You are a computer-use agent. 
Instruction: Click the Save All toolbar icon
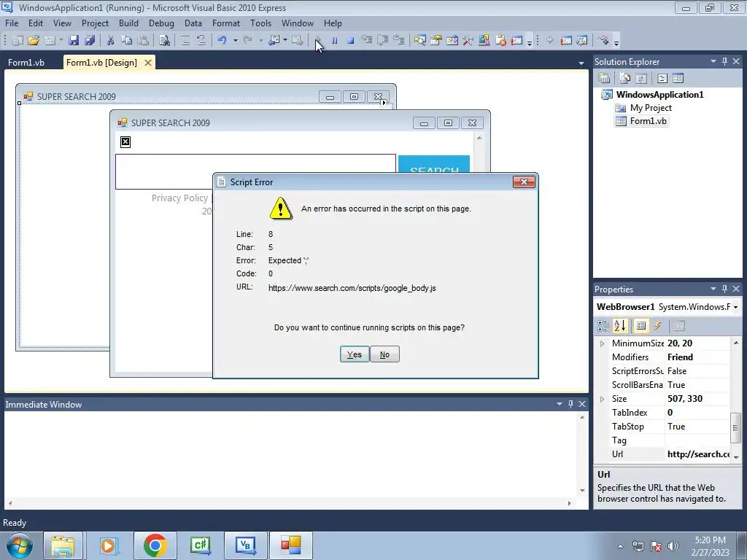coord(90,41)
